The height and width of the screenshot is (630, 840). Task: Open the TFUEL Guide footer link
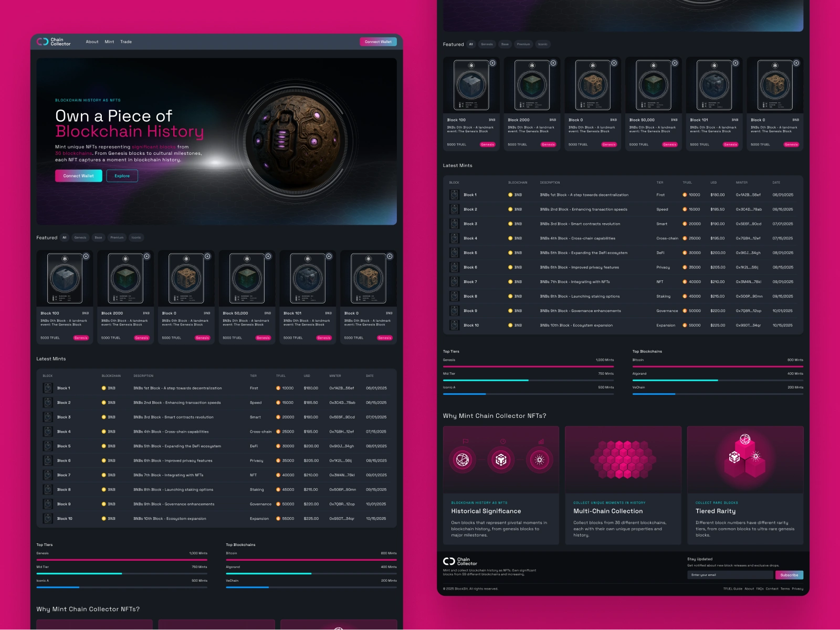point(732,589)
